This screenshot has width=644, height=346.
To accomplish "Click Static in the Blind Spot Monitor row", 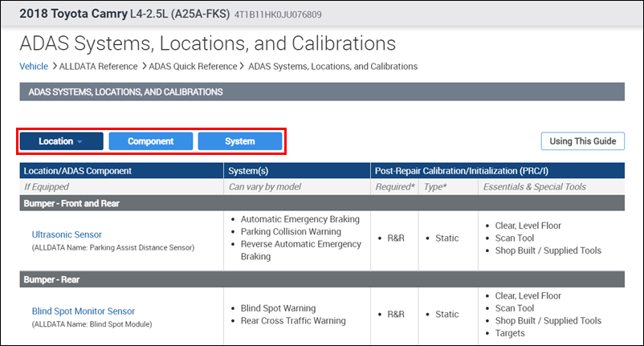I will pos(446,314).
